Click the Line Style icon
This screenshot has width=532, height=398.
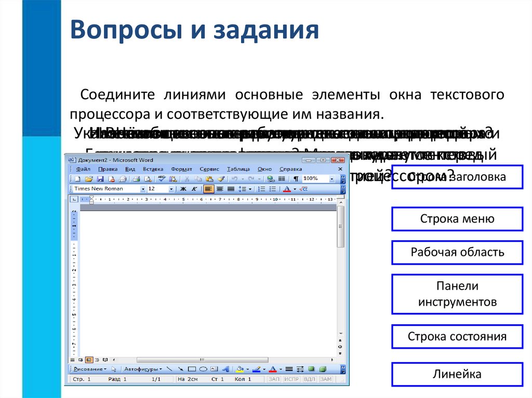(x=289, y=369)
